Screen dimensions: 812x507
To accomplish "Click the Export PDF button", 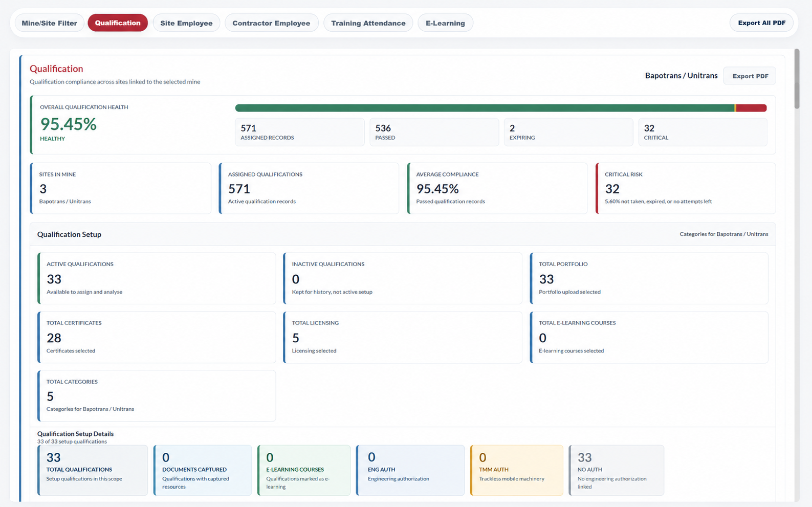I will 750,76.
